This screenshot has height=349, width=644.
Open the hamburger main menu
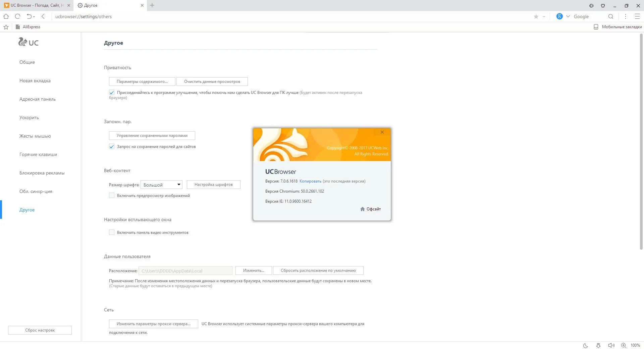point(637,16)
